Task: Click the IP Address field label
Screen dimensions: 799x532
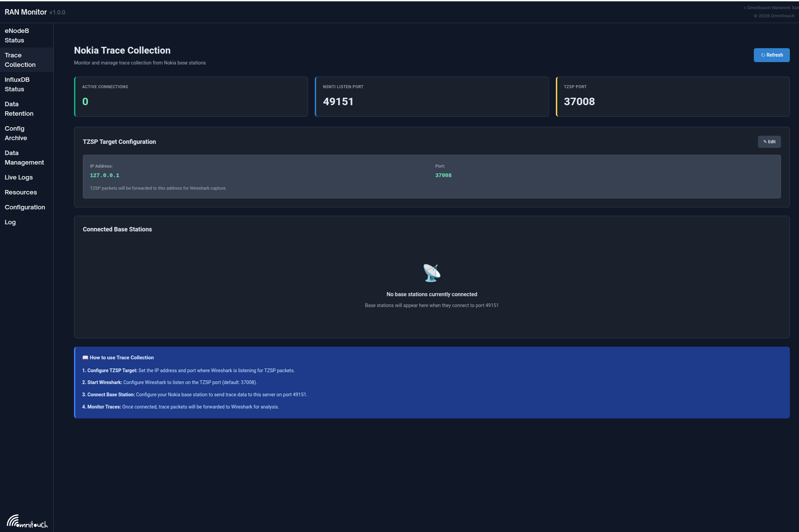Action: (101, 166)
